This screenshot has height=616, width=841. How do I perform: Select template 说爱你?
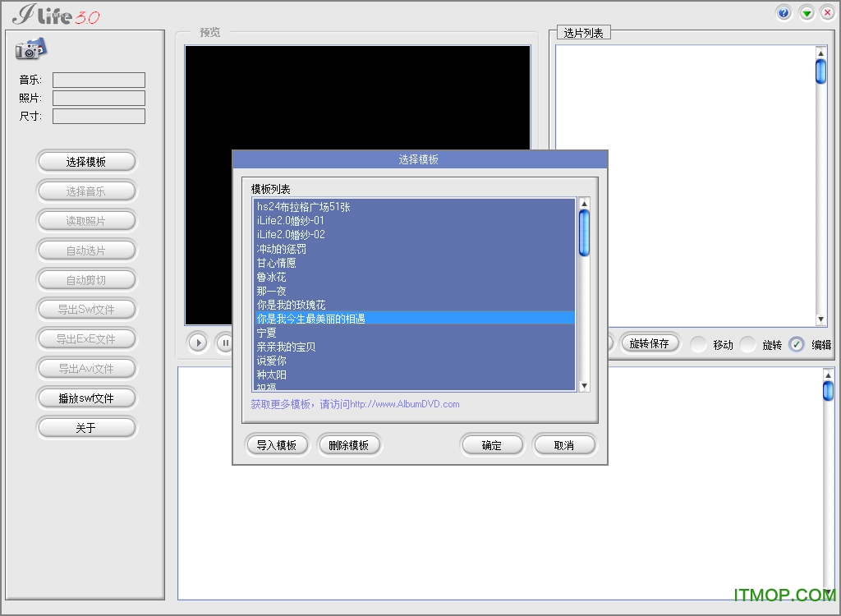tap(414, 361)
